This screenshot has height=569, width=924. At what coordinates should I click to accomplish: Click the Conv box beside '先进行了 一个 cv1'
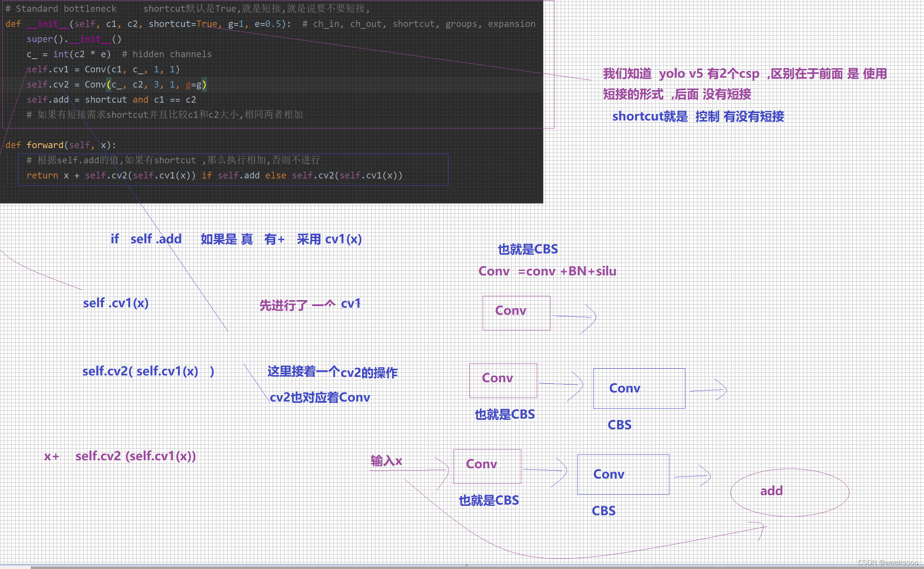[x=516, y=313]
